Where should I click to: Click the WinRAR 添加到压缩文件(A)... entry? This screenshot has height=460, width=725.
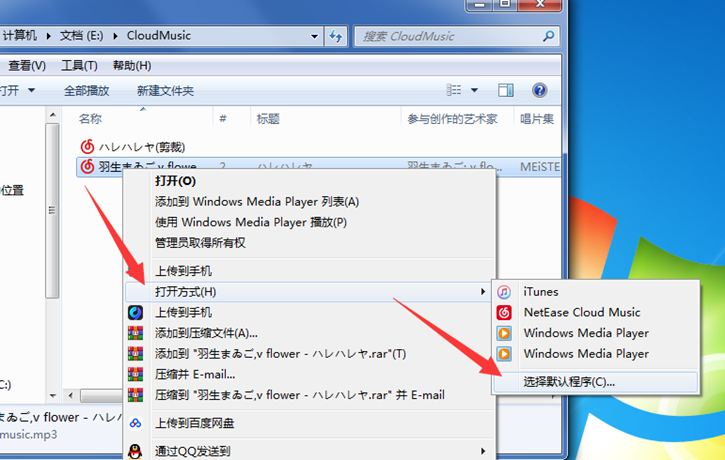pos(206,332)
